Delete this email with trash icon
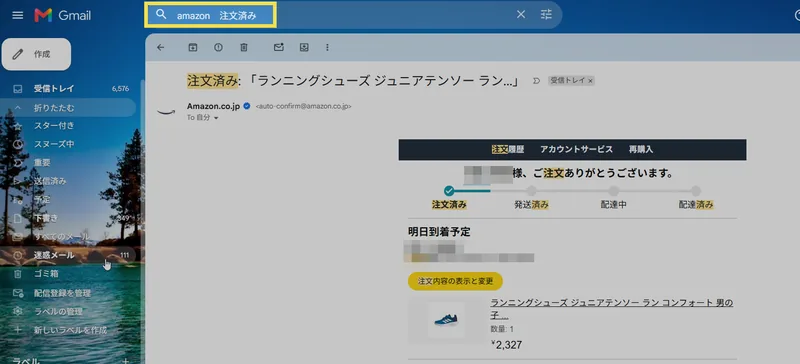Image resolution: width=800 pixels, height=364 pixels. click(244, 47)
